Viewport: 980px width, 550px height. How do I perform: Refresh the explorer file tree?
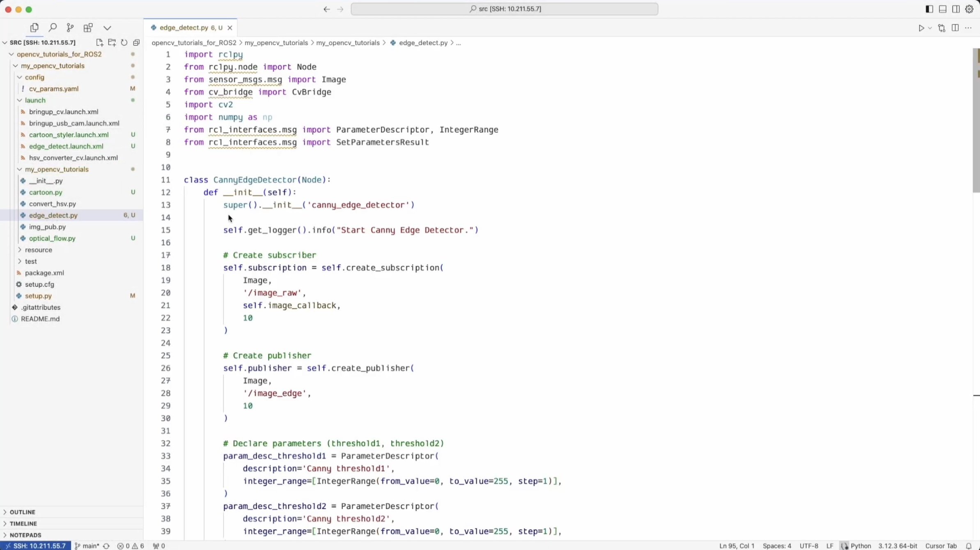click(124, 43)
